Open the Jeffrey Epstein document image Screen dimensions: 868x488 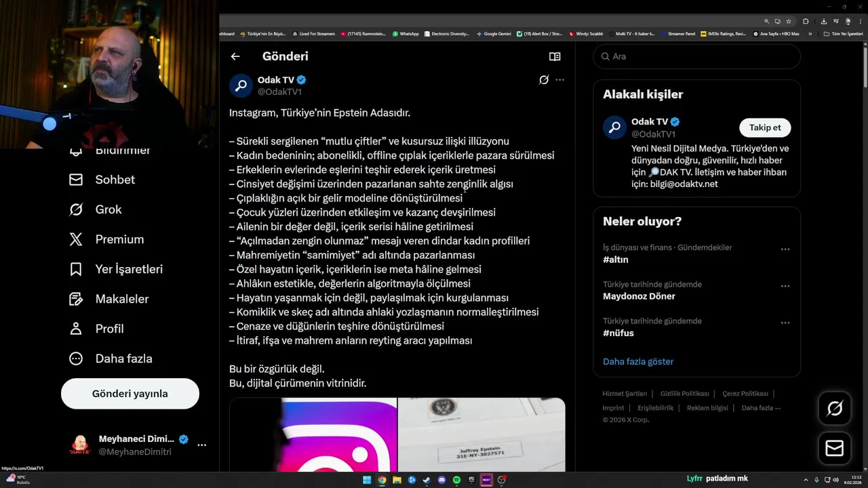coord(481,434)
